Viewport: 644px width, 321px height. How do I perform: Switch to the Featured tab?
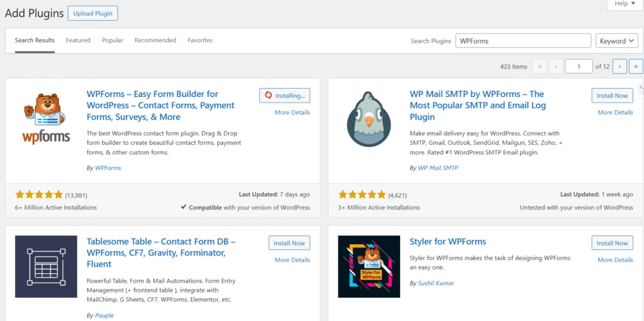point(78,40)
